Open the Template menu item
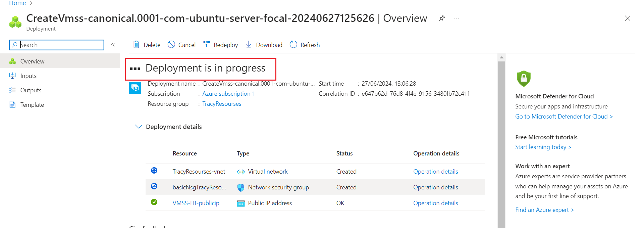This screenshot has height=228, width=644. pyautogui.click(x=32, y=105)
